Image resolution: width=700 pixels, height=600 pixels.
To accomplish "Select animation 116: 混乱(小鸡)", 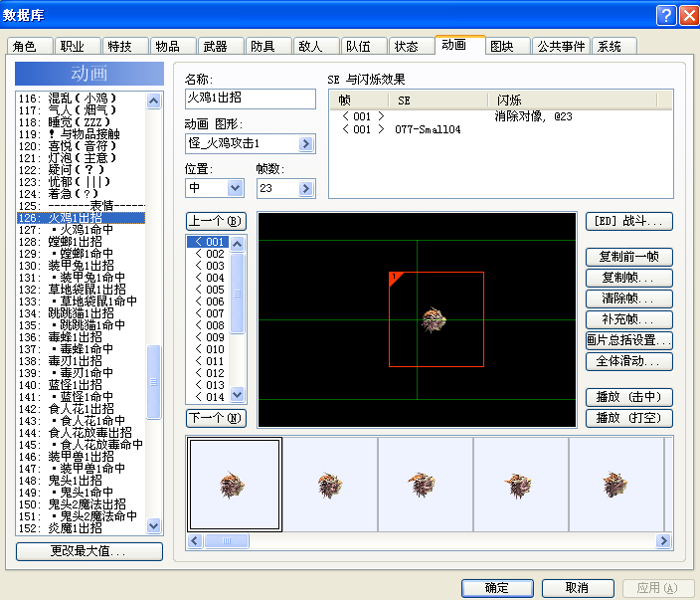I will click(x=82, y=99).
